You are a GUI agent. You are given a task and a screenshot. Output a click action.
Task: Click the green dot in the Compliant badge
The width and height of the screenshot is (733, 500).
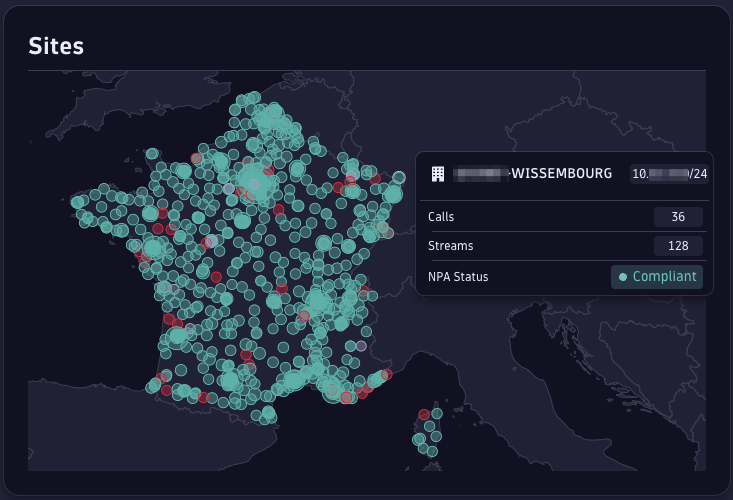[623, 277]
